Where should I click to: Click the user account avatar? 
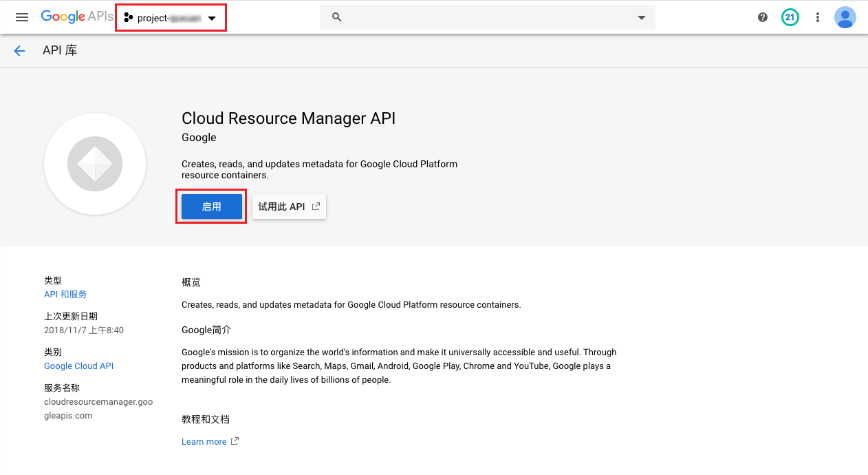tap(845, 17)
